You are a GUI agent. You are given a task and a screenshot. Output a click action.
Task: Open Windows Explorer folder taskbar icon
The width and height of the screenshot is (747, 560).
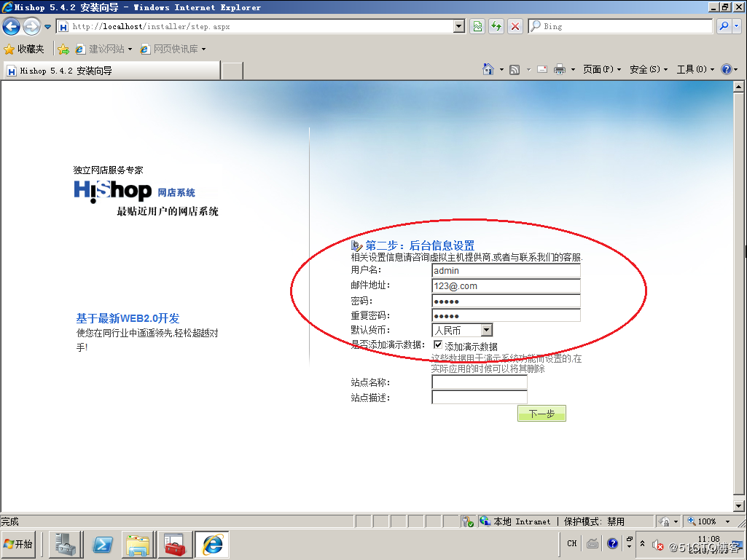pyautogui.click(x=138, y=544)
